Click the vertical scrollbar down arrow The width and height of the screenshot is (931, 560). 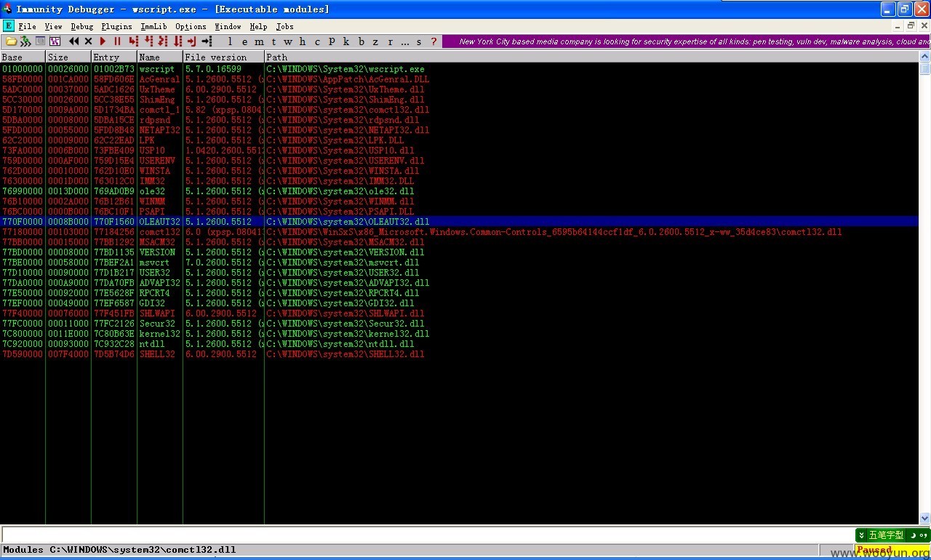(924, 519)
